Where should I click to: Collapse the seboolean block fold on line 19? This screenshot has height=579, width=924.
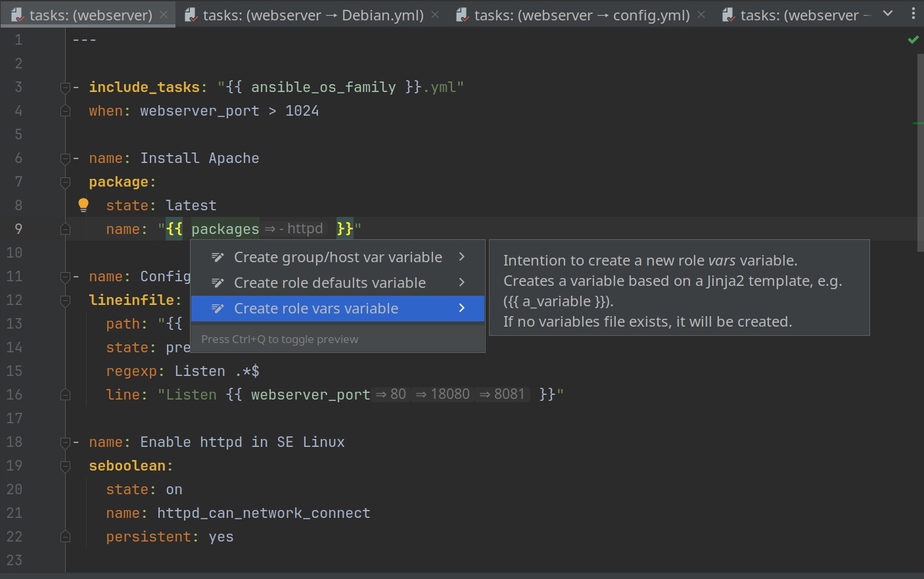65,465
